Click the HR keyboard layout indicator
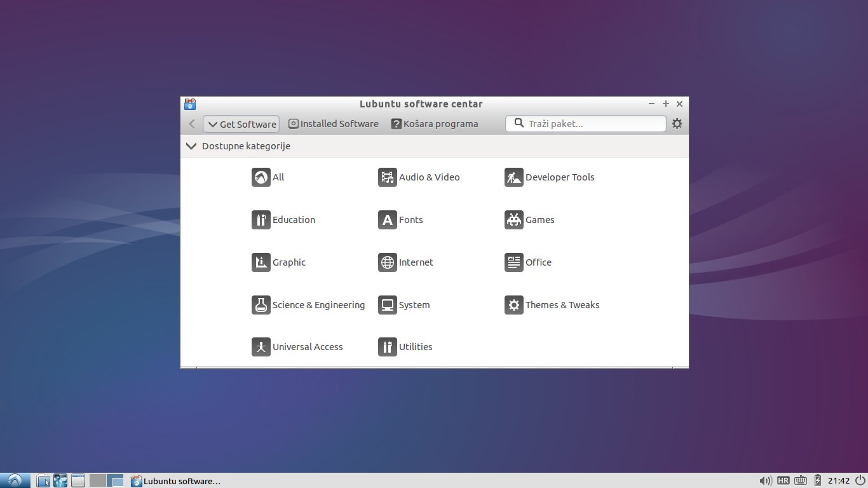 (783, 481)
